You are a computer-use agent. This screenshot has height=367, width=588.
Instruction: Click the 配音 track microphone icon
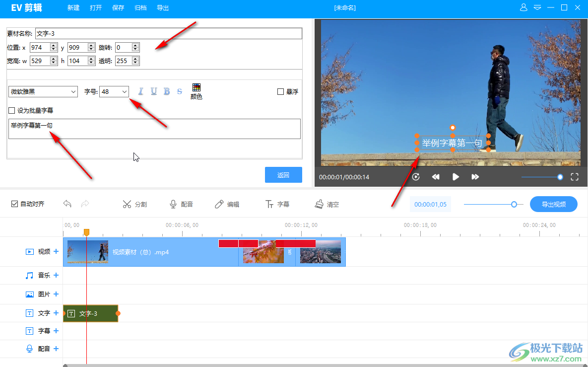coord(29,349)
